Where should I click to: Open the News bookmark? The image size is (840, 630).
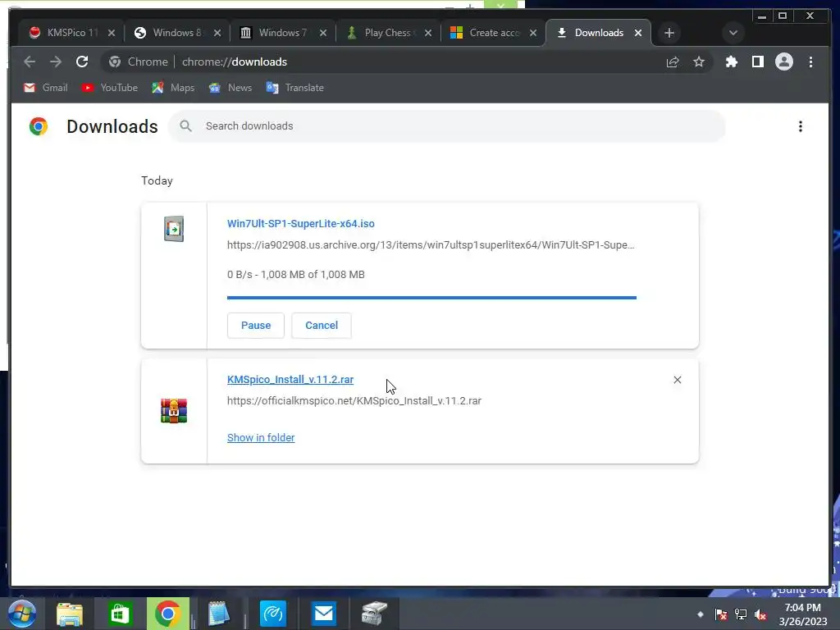point(231,87)
